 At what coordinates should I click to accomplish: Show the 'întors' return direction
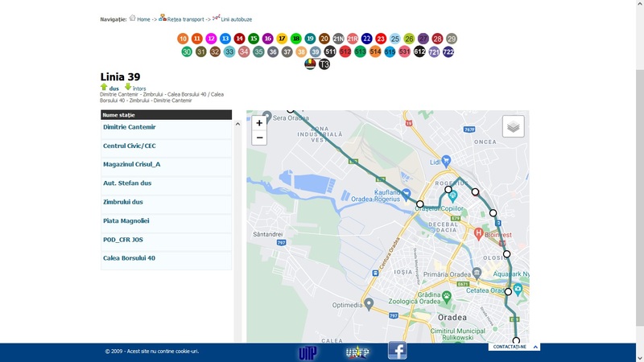pos(139,88)
